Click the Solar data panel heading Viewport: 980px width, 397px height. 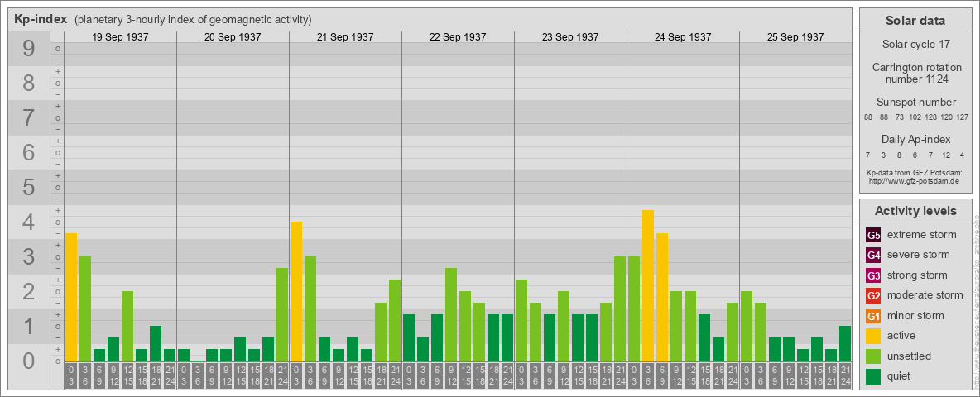tap(915, 21)
